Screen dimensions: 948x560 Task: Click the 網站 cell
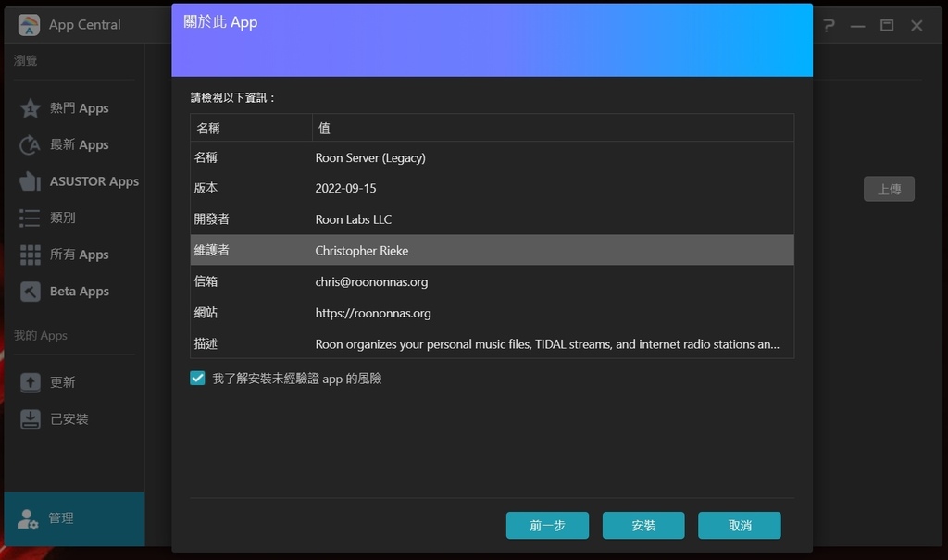pos(206,313)
